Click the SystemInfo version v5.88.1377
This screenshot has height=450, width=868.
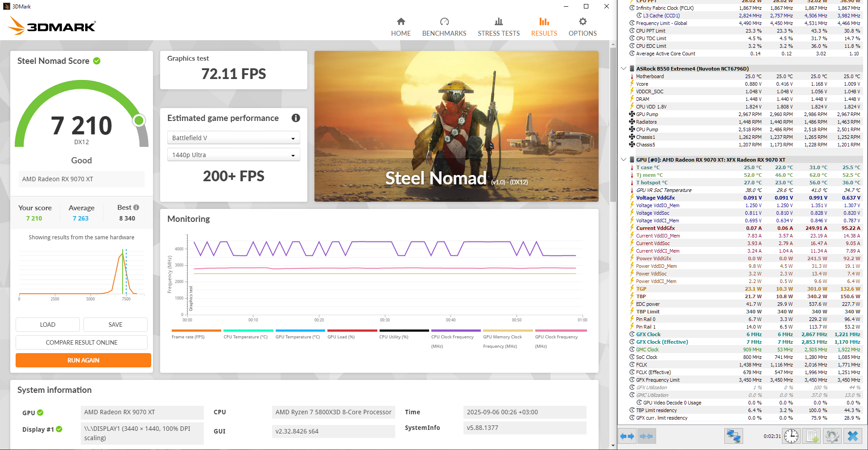525,428
